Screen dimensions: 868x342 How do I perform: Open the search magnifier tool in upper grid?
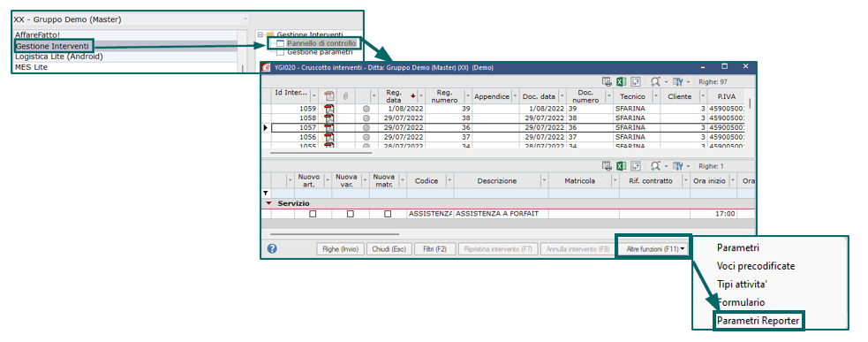click(x=655, y=81)
